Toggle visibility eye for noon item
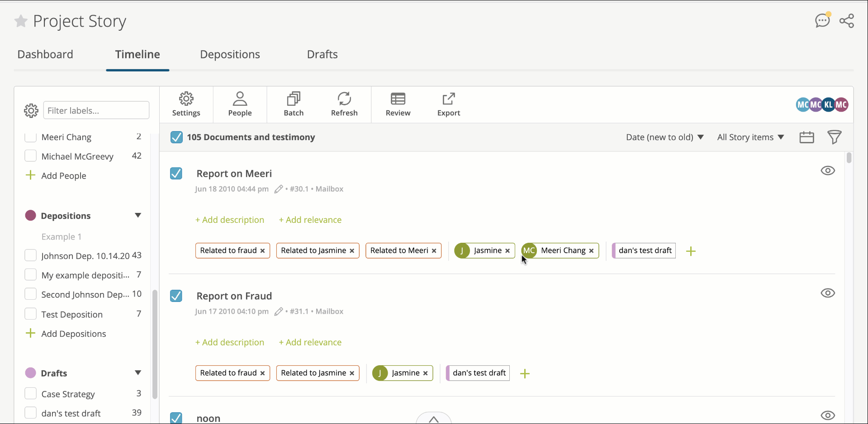This screenshot has width=868, height=424. [828, 415]
